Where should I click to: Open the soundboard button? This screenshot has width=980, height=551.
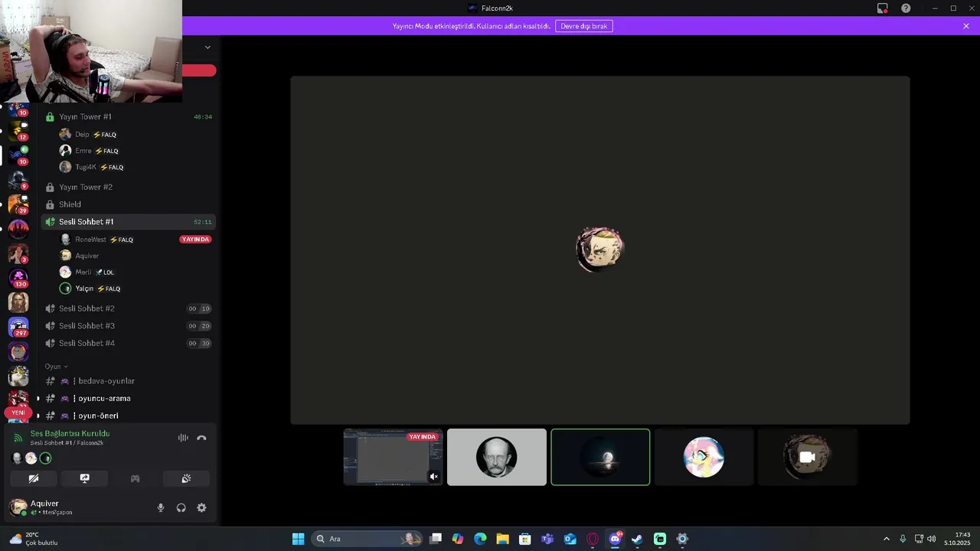186,478
